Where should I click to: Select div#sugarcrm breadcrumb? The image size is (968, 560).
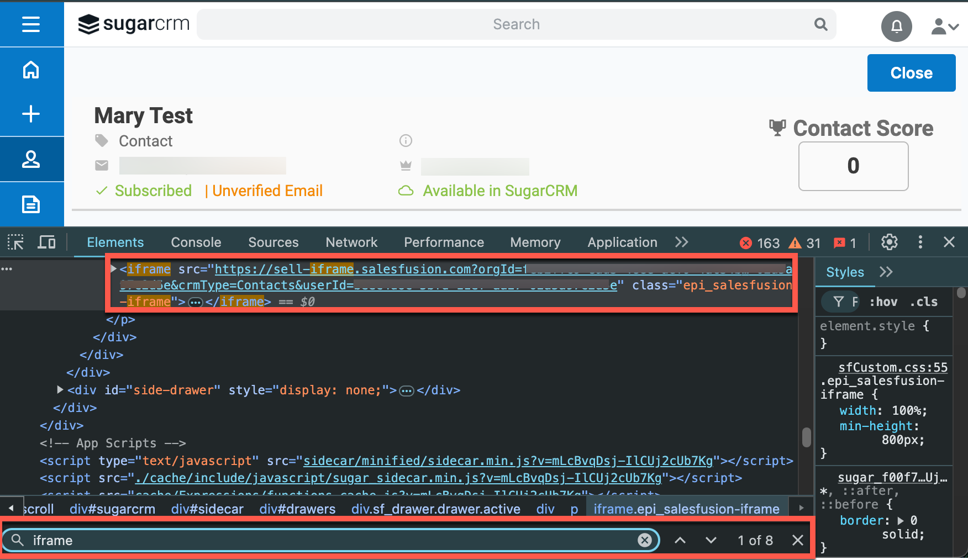pos(113,509)
